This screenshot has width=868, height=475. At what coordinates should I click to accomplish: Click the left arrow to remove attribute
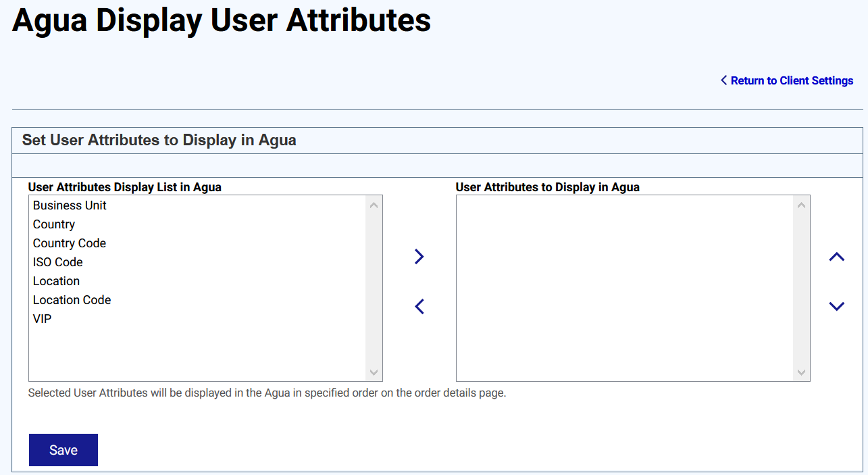tap(419, 307)
